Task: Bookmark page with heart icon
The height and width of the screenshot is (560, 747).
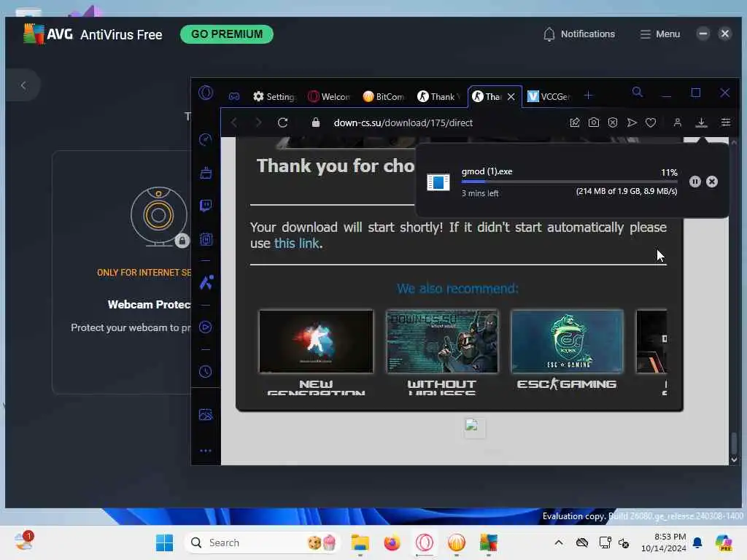Action: click(651, 122)
